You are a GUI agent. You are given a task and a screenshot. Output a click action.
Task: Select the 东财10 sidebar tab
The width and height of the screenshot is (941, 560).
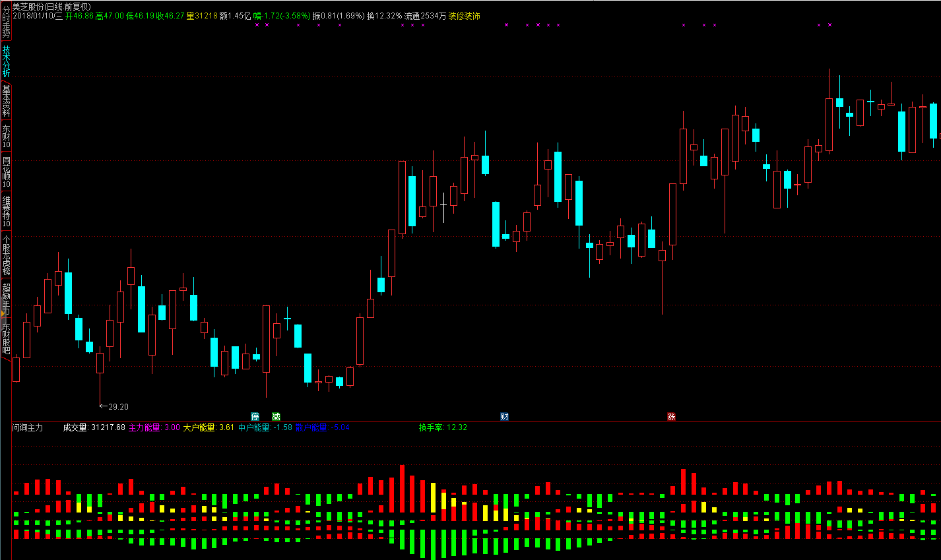(6, 136)
